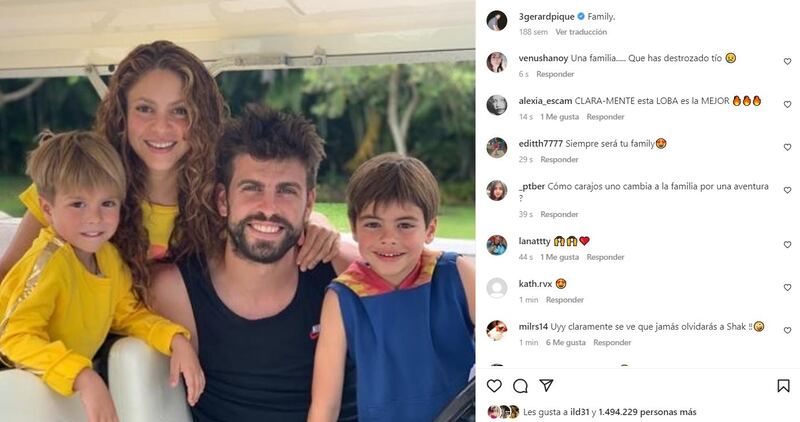Share the post via paper plane icon
800x422 pixels.
(546, 385)
